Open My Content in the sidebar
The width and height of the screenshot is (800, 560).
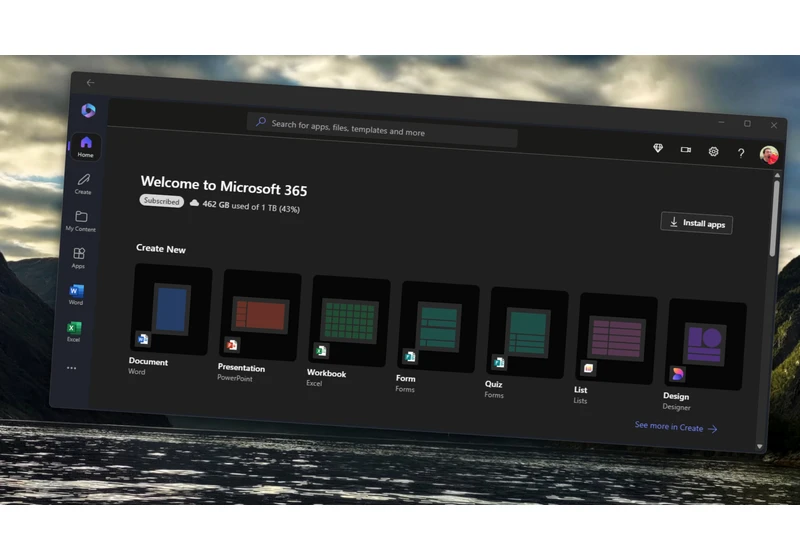click(81, 221)
